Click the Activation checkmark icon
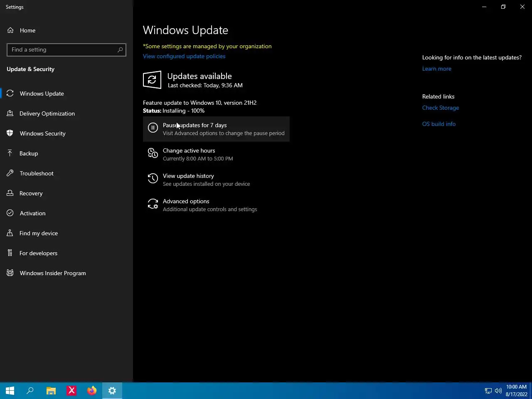The height and width of the screenshot is (399, 532). pyautogui.click(x=10, y=213)
